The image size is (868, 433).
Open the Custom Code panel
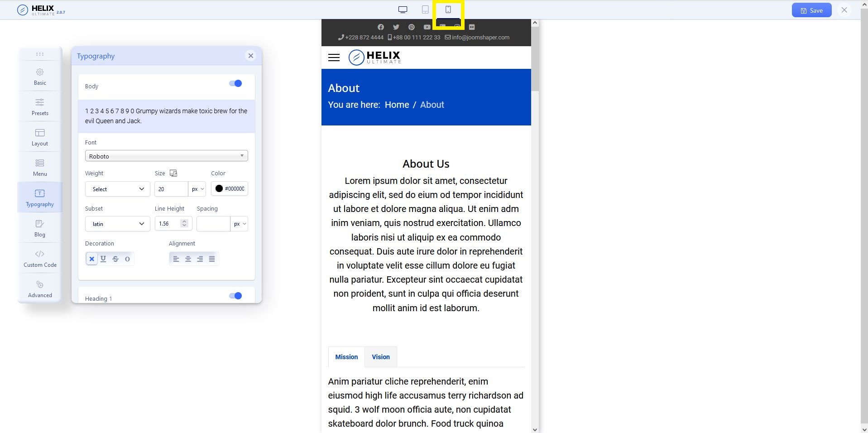(x=39, y=257)
